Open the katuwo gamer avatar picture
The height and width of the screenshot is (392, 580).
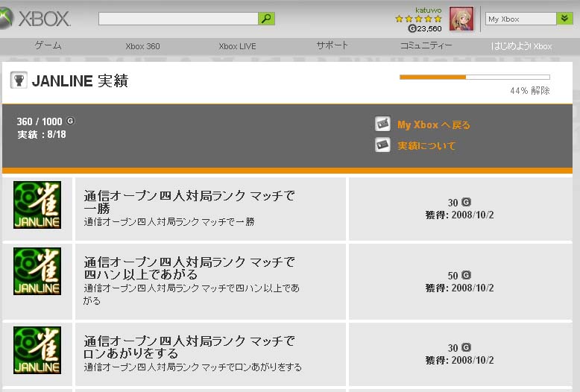[x=461, y=19]
